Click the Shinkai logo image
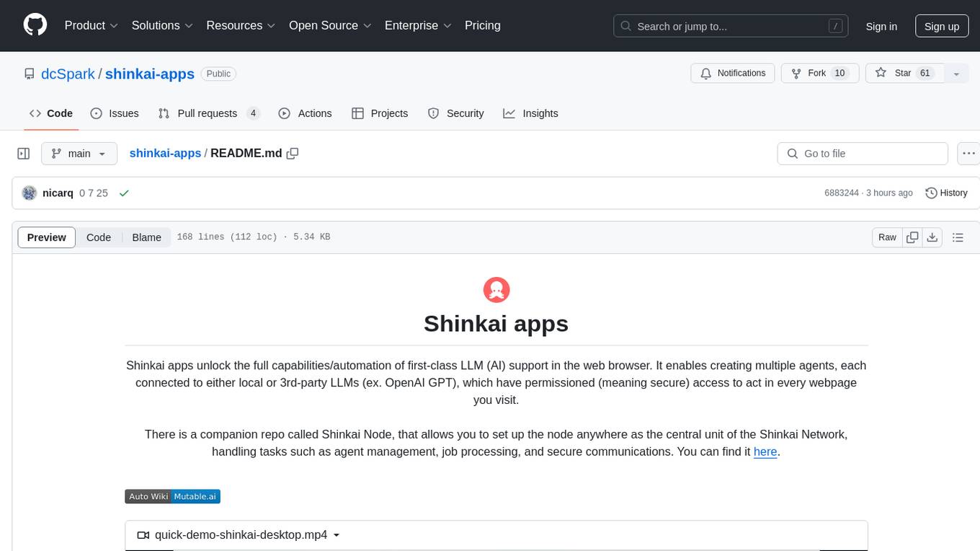The height and width of the screenshot is (551, 980). 496,290
